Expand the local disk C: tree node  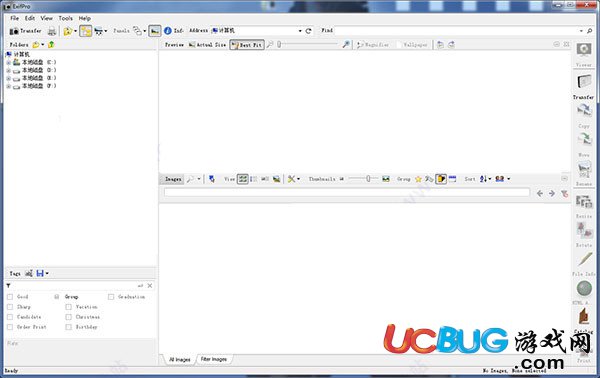click(8, 62)
